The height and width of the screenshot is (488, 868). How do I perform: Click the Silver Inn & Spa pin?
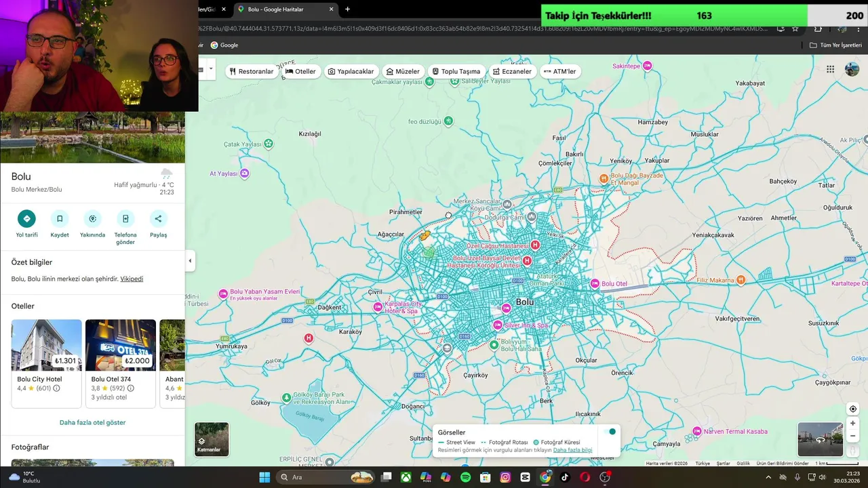[x=498, y=325]
